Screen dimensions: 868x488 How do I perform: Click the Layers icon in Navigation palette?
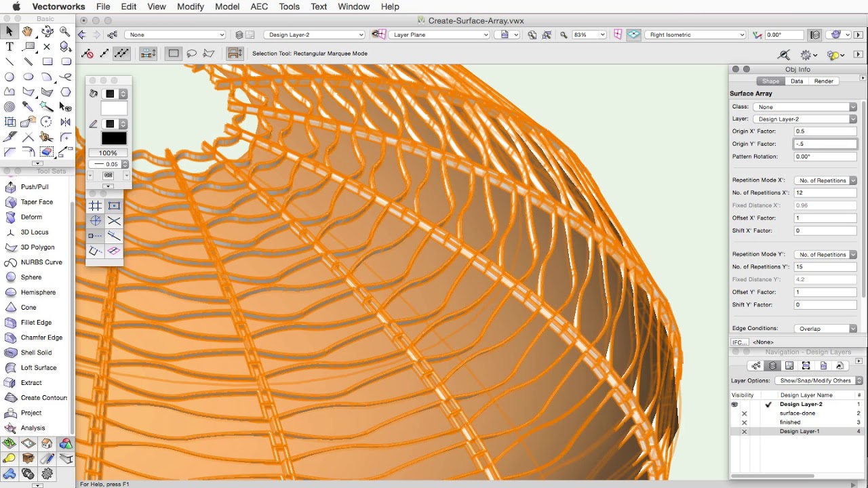pyautogui.click(x=772, y=366)
